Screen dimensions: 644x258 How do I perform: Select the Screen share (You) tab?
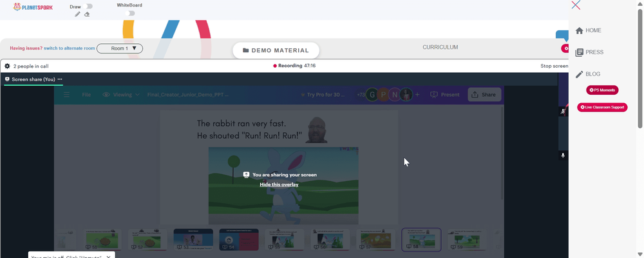[30, 79]
